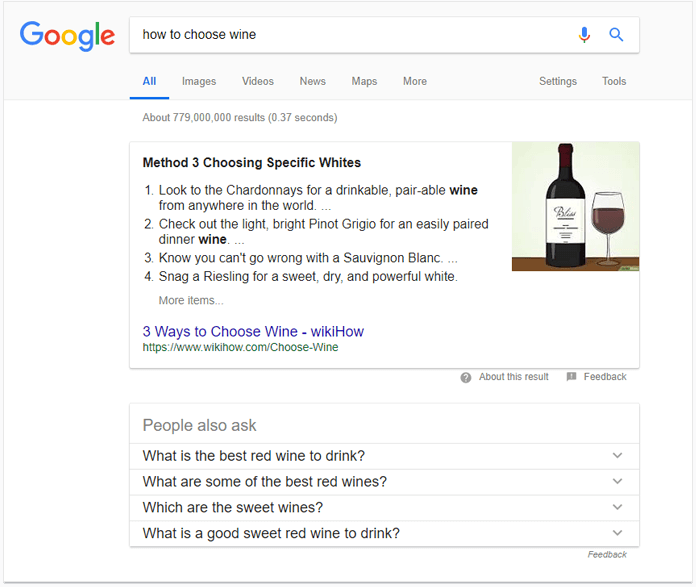Viewport: 696px width, 587px height.
Task: Click inside the search box with query text
Action: 350,35
